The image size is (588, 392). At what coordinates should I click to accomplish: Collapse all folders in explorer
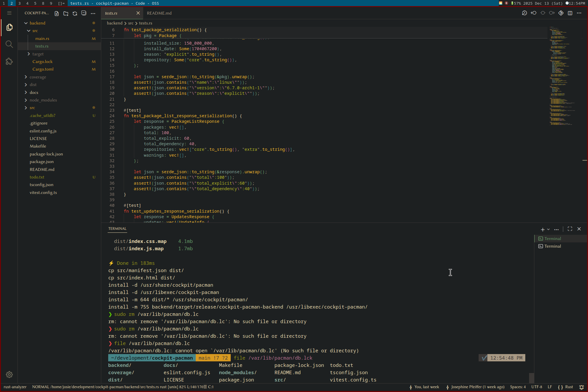84,13
